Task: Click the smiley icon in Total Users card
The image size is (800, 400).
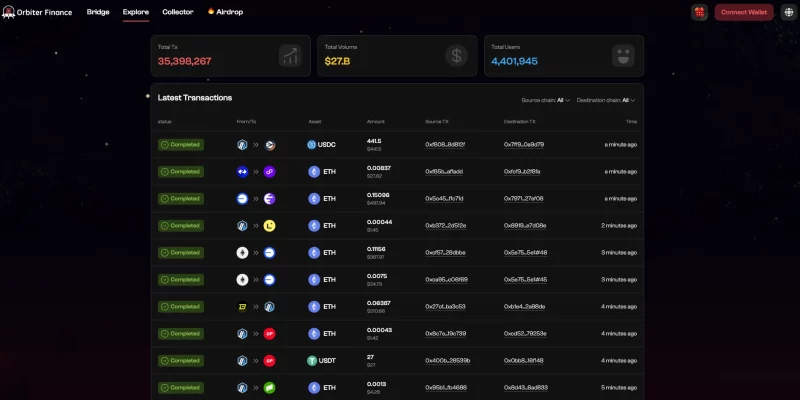Action: [623, 56]
